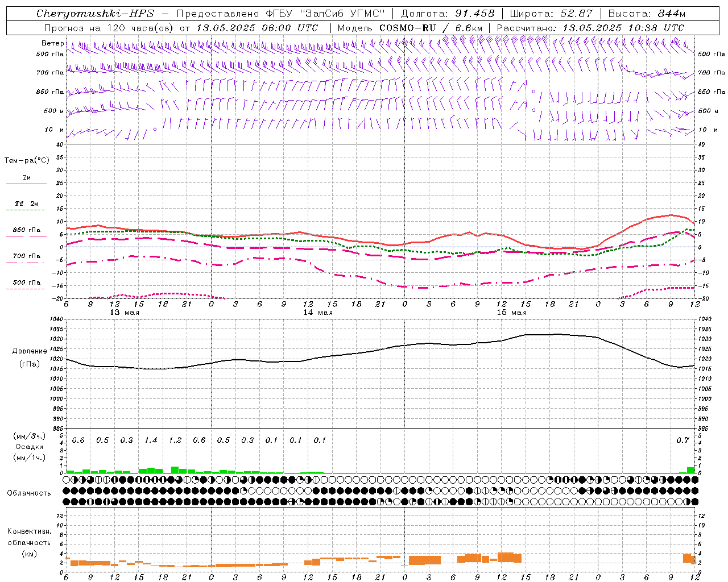Viewport: 728px width, 582px height.
Task: Click the longitude value "Долгота: 91.458"
Action: click(x=448, y=14)
